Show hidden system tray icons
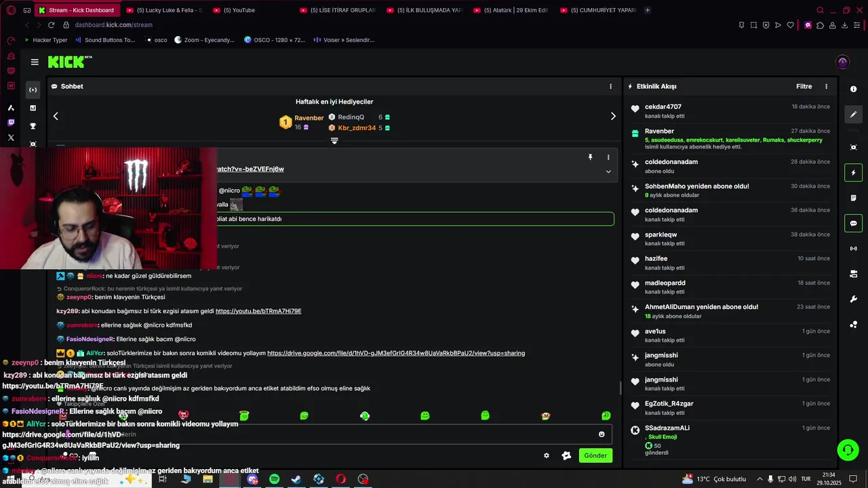Viewport: 868px width, 488px height. point(759,479)
